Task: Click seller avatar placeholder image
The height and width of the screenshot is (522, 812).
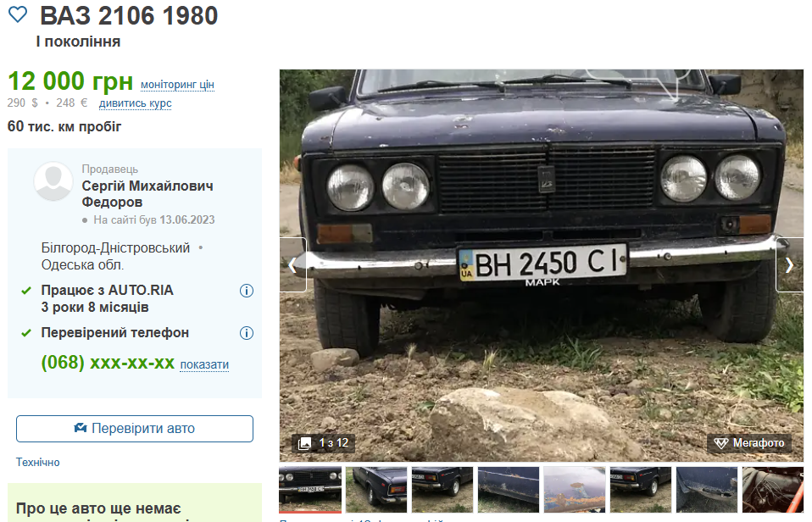Action: click(x=53, y=181)
